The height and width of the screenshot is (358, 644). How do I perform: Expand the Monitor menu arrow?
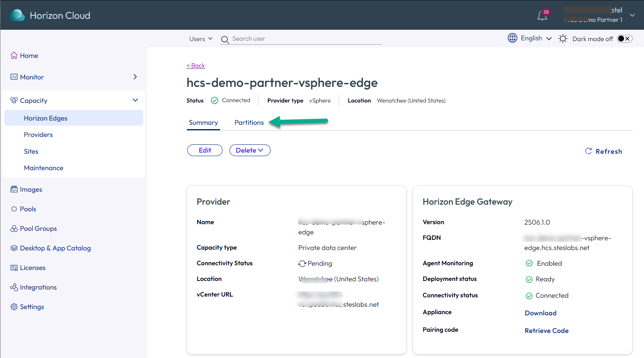pyautogui.click(x=135, y=77)
